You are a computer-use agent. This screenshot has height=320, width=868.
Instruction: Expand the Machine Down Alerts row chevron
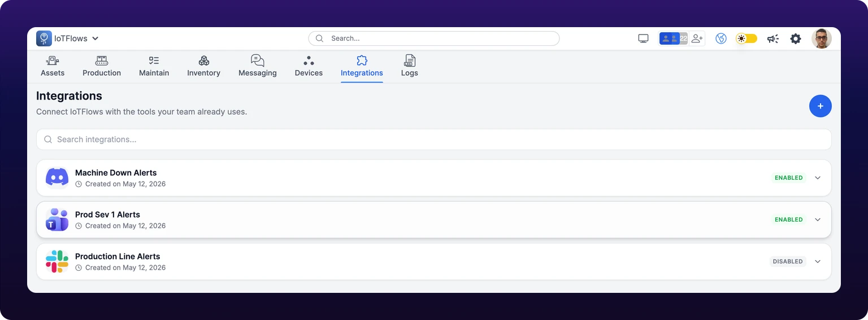pyautogui.click(x=818, y=178)
